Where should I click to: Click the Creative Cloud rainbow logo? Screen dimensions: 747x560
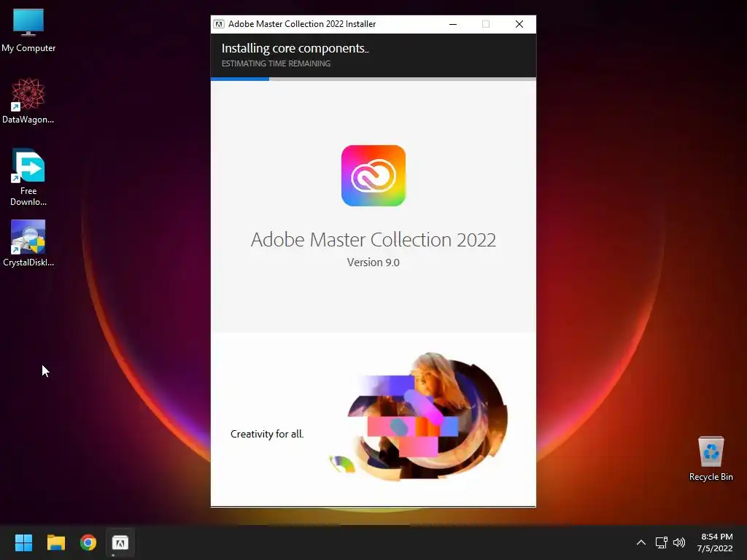[373, 176]
